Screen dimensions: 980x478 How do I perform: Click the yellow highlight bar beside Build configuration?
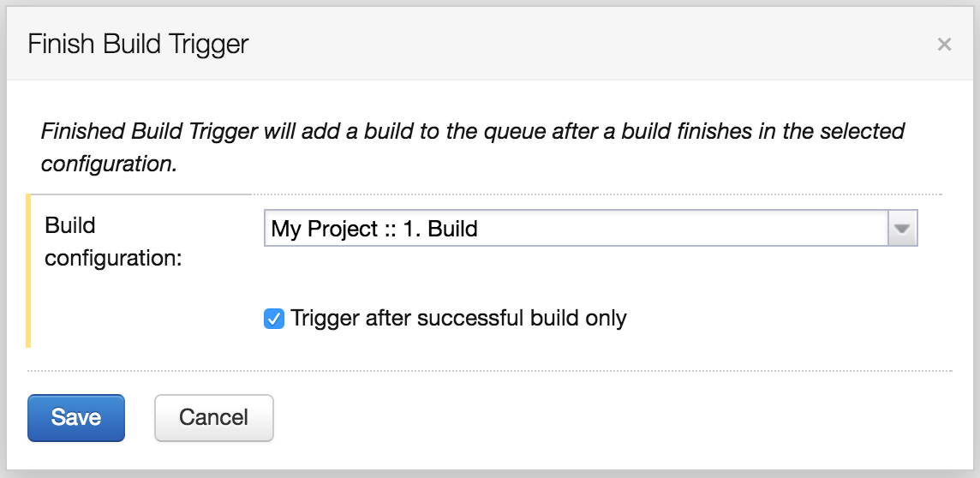tap(28, 272)
